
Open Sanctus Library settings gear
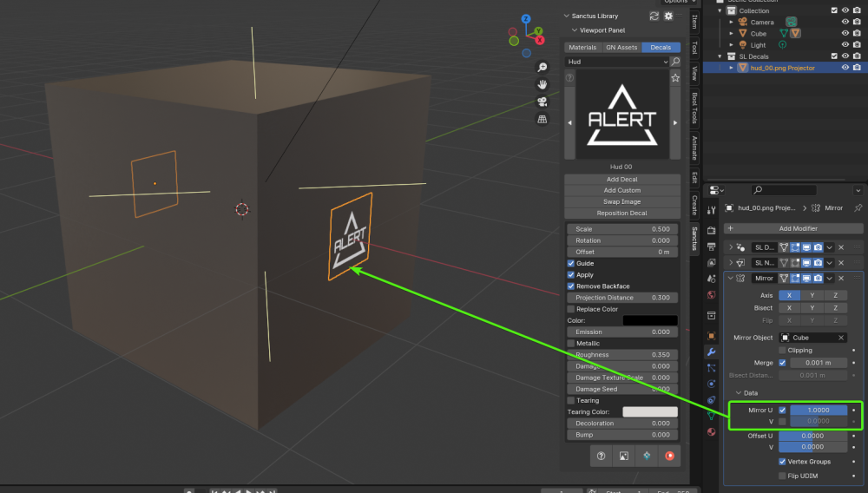coord(668,16)
